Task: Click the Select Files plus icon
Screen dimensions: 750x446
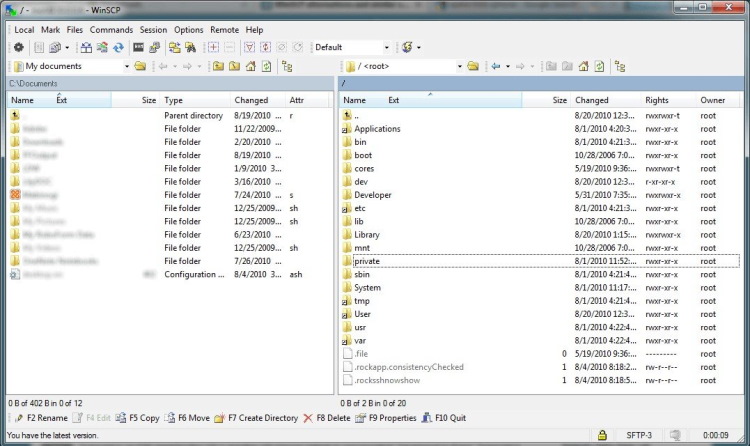Action: (x=213, y=47)
